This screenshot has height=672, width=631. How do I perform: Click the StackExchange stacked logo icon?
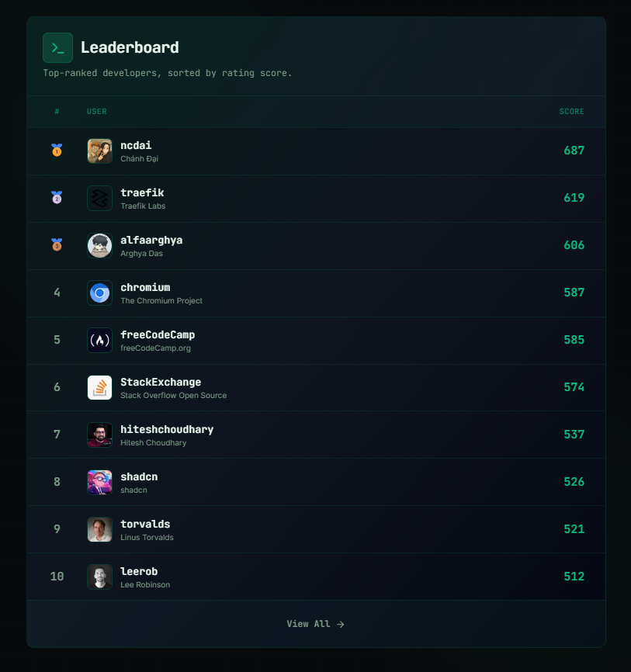99,387
